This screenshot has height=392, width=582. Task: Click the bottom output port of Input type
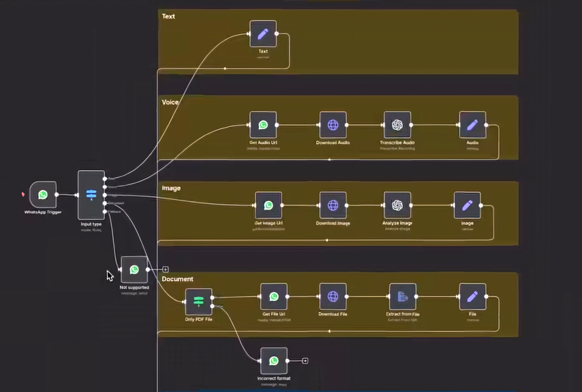(x=105, y=212)
